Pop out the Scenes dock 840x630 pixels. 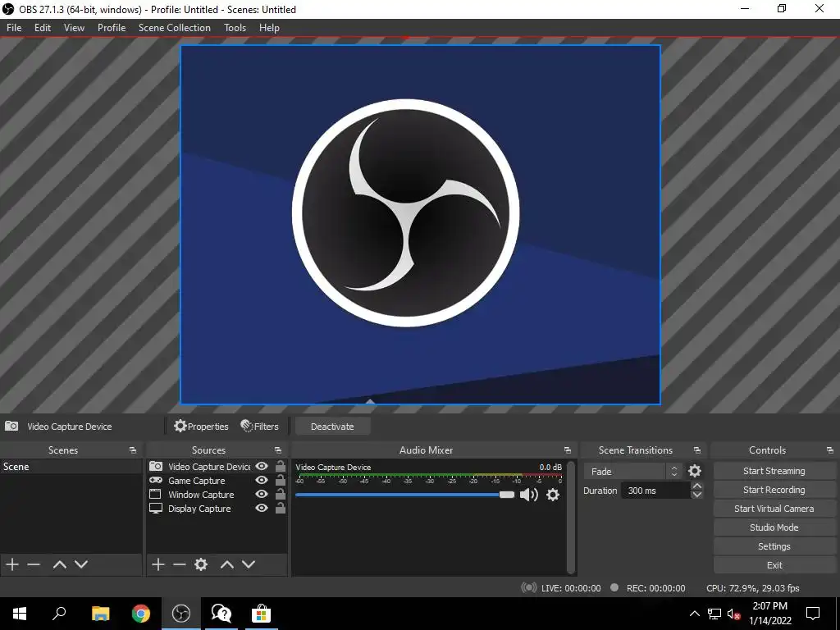[x=132, y=450]
